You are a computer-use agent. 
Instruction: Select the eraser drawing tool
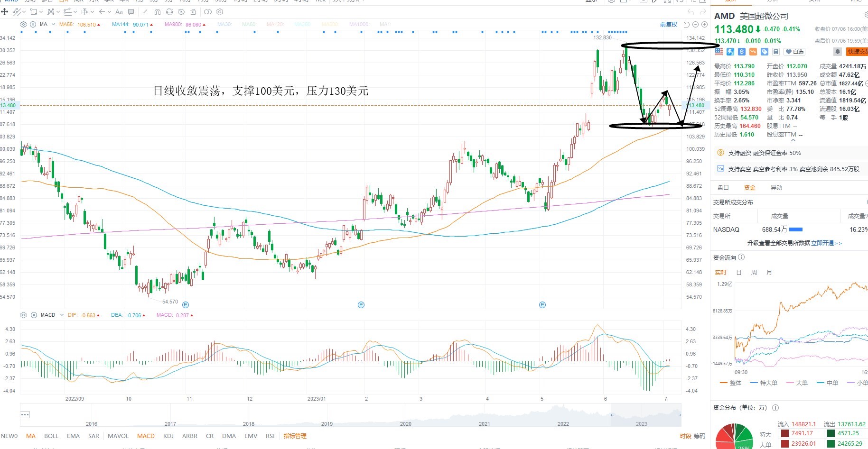coord(145,12)
